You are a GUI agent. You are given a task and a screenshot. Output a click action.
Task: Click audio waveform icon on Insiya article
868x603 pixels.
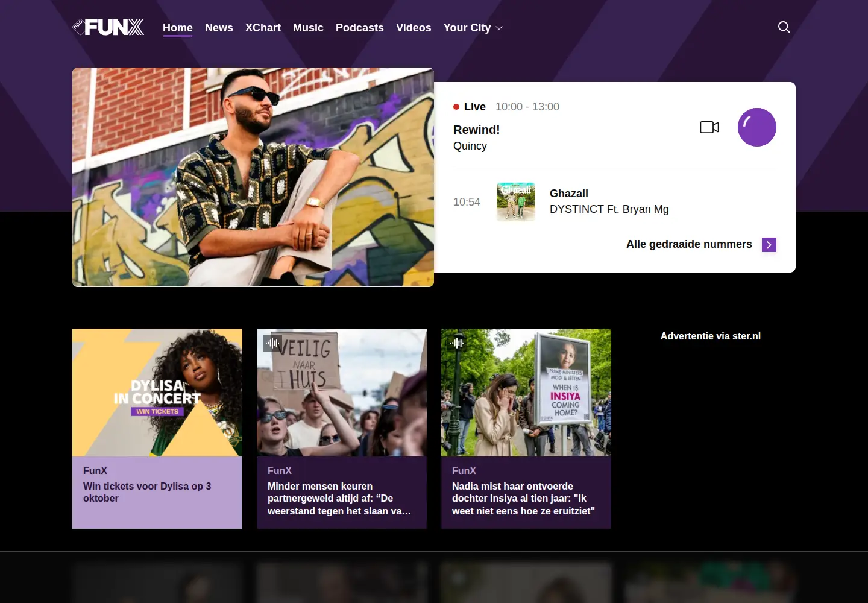click(457, 343)
